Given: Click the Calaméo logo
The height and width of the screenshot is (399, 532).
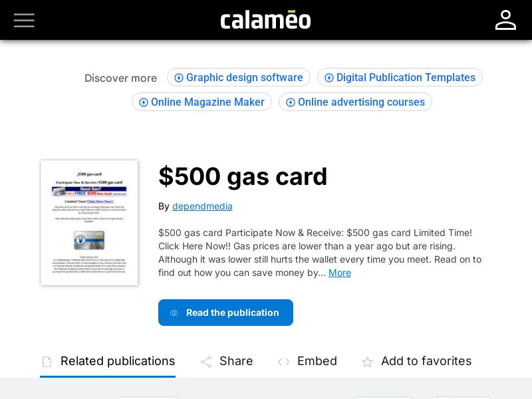Looking at the screenshot, I should pos(265,19).
